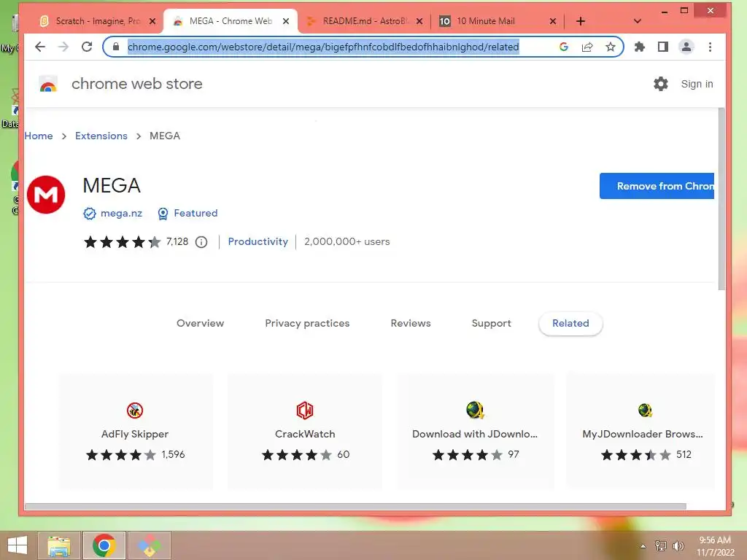Click the rating info icon next to 7,128
Image resolution: width=747 pixels, height=560 pixels.
[x=201, y=242]
